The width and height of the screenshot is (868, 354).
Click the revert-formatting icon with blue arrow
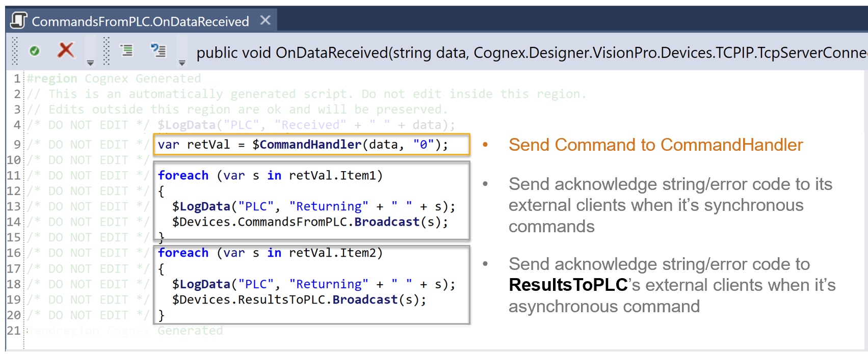point(159,50)
